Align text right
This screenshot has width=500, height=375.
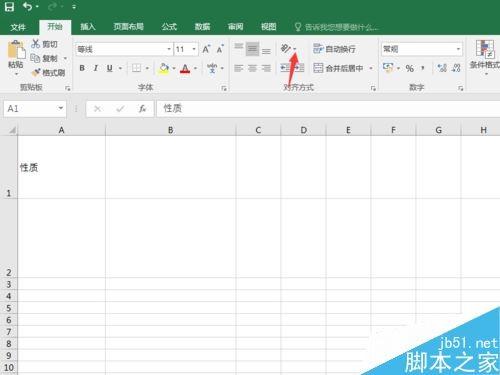tap(266, 68)
